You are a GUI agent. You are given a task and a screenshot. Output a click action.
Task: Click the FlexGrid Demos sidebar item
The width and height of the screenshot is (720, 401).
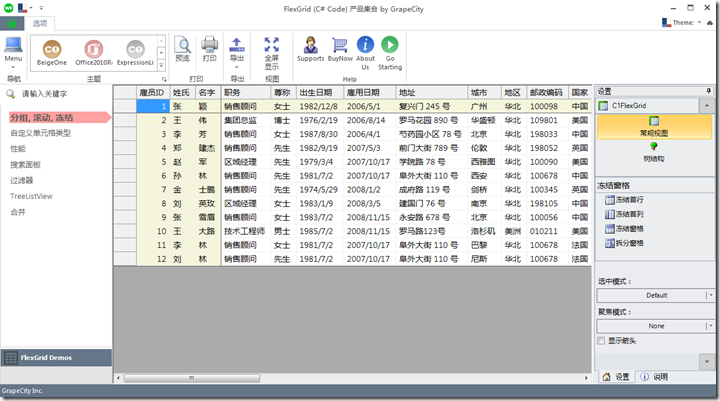click(x=56, y=357)
